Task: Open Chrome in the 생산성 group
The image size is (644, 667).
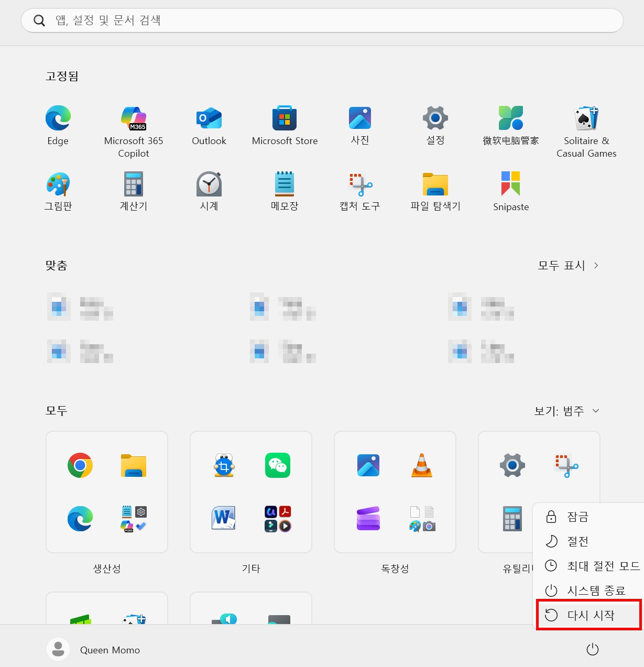Action: (80, 465)
